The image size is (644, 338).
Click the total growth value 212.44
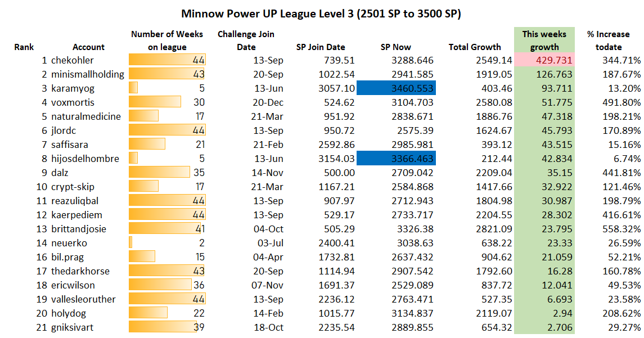[x=497, y=159]
